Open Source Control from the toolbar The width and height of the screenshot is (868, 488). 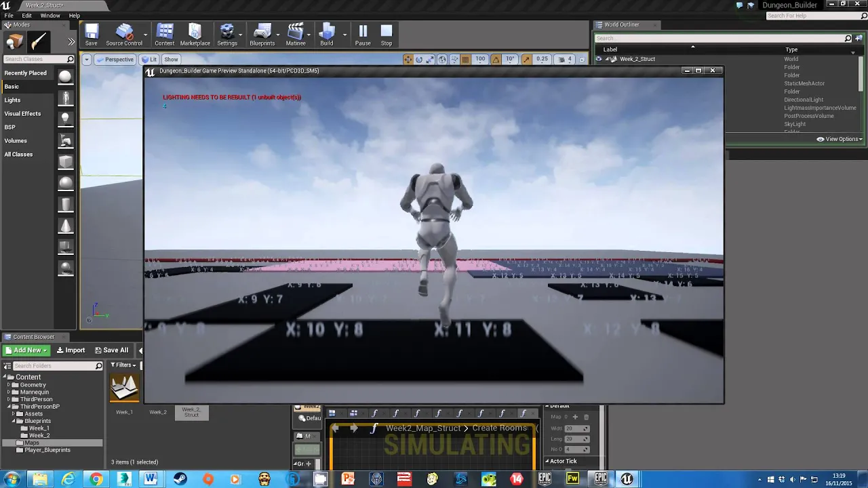124,35
